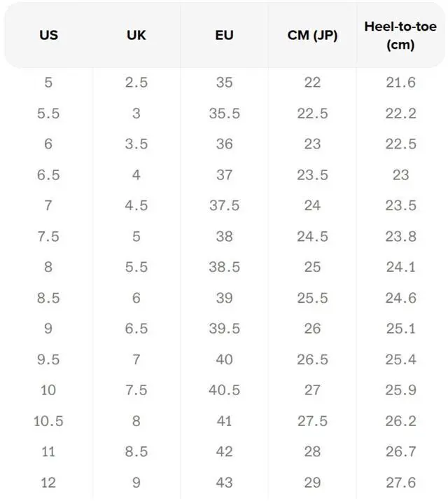Click 26.5 in the CM (JP) column
The width and height of the screenshot is (448, 501).
[312, 359]
